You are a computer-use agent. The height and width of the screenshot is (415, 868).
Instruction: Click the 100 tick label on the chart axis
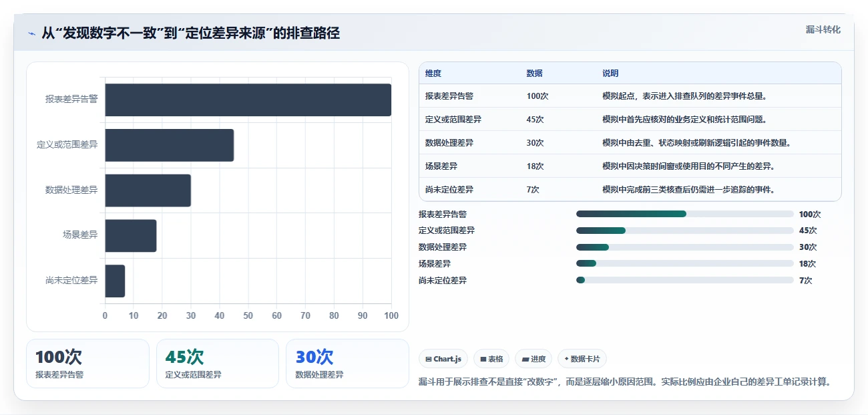391,315
